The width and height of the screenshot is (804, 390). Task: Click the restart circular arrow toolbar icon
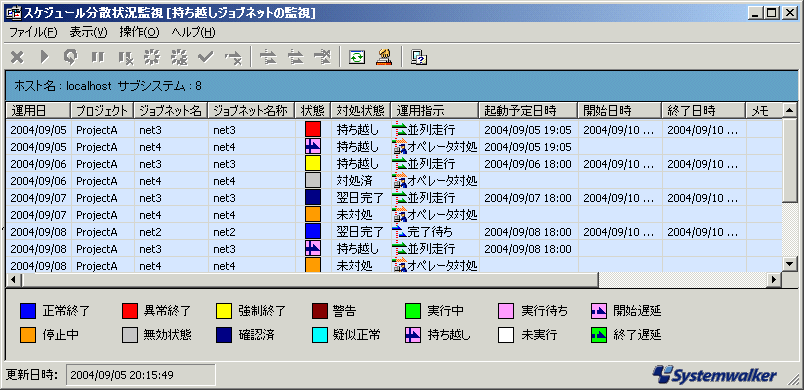70,57
